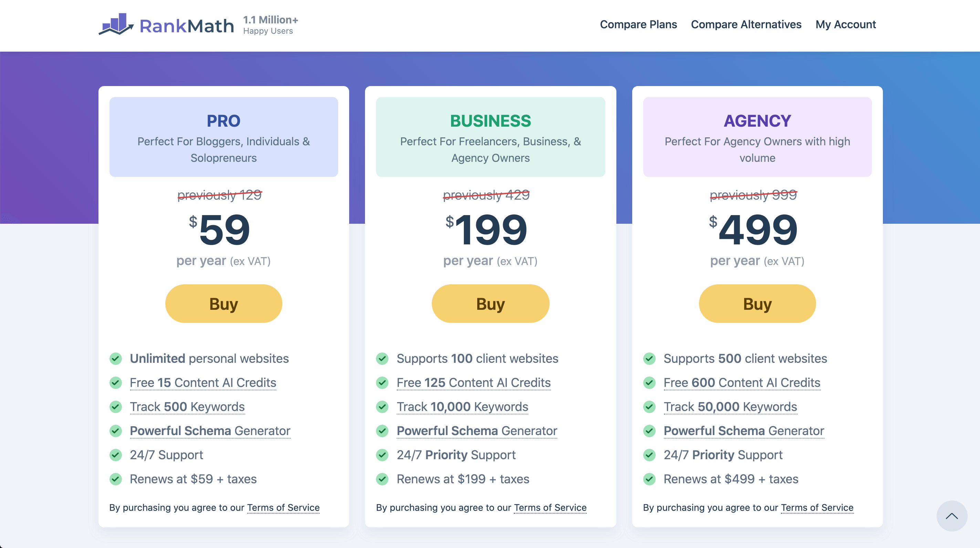Click BUSINESS plan Powerful Schema Generator
980x548 pixels.
click(x=477, y=431)
